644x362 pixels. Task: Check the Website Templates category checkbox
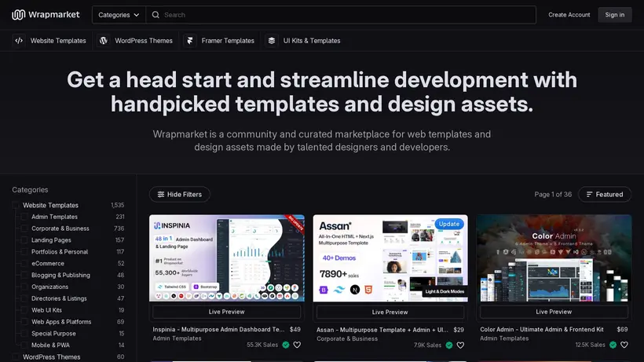click(x=16, y=205)
